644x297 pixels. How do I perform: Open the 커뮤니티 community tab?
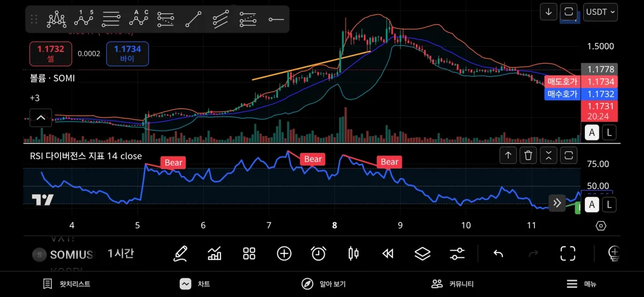453,284
